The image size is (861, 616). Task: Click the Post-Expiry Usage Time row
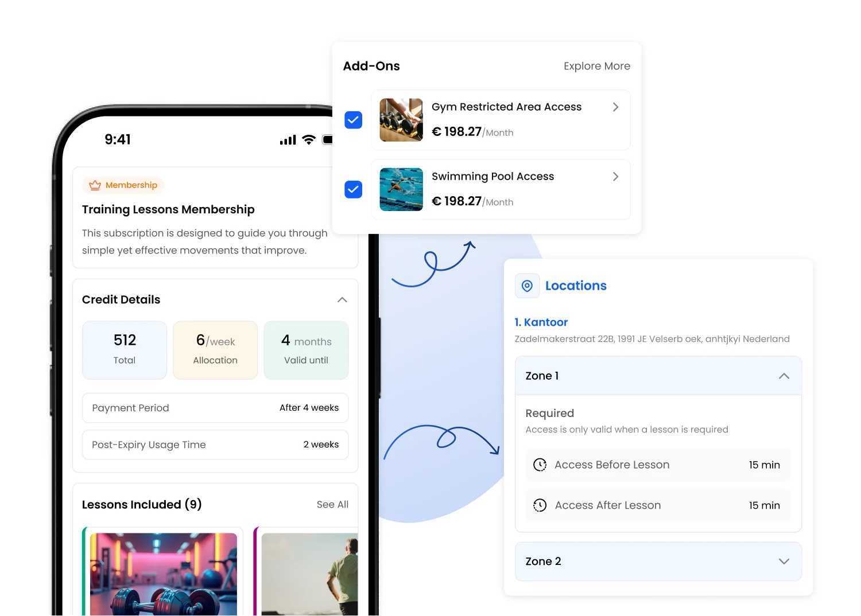click(x=215, y=445)
